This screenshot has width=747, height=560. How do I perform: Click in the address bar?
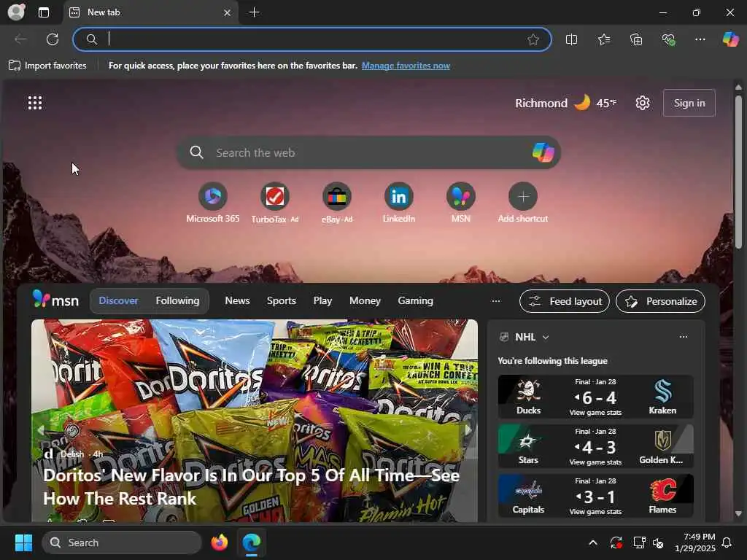pos(312,39)
